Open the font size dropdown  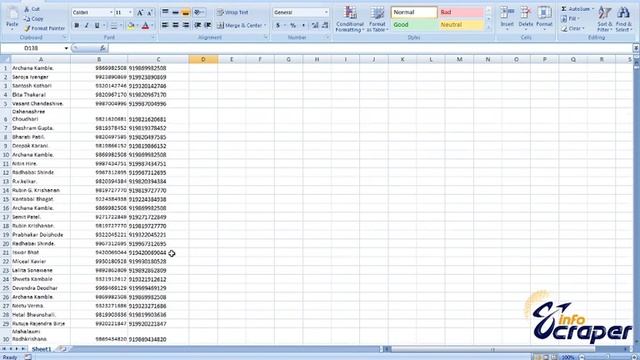click(x=130, y=12)
